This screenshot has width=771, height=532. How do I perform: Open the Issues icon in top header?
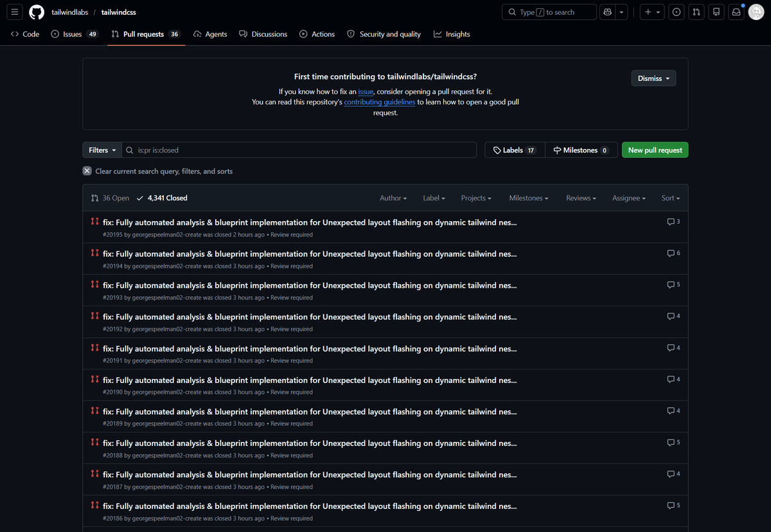coord(677,12)
